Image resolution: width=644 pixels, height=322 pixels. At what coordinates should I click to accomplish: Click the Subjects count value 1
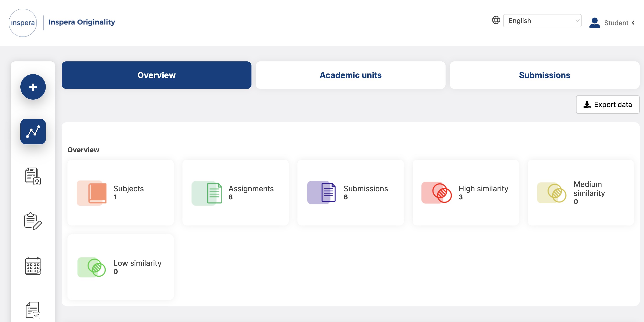pyautogui.click(x=115, y=197)
